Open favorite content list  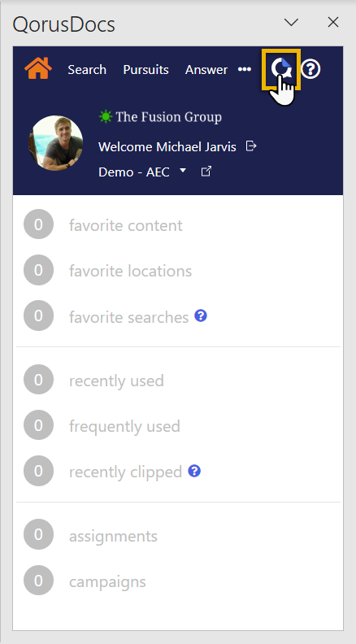(x=126, y=225)
